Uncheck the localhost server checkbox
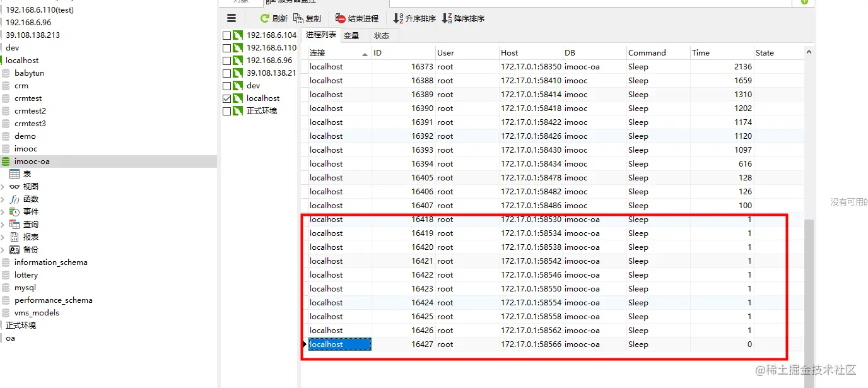 point(227,98)
